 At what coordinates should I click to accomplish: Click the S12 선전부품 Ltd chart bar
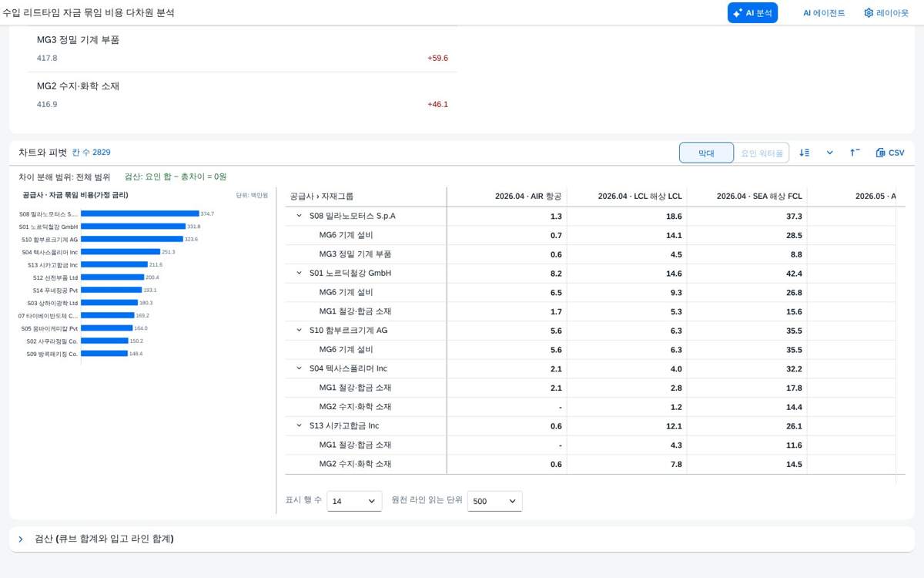[x=112, y=277]
